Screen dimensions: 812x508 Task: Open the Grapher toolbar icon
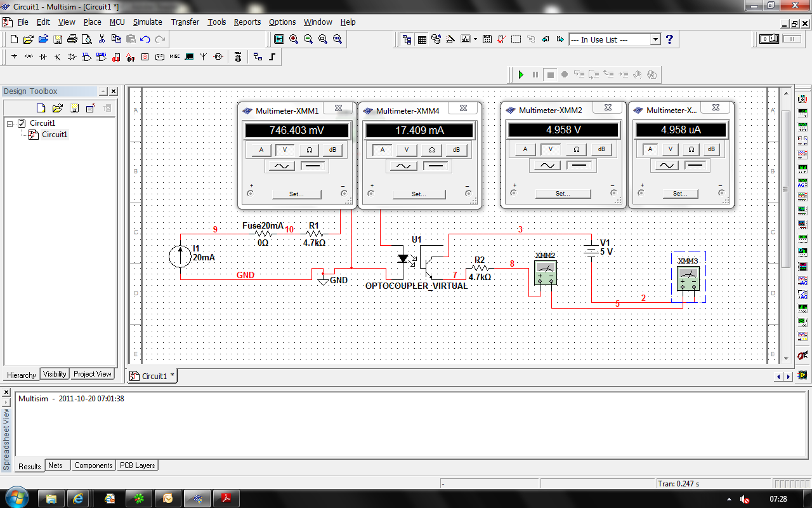(x=466, y=39)
